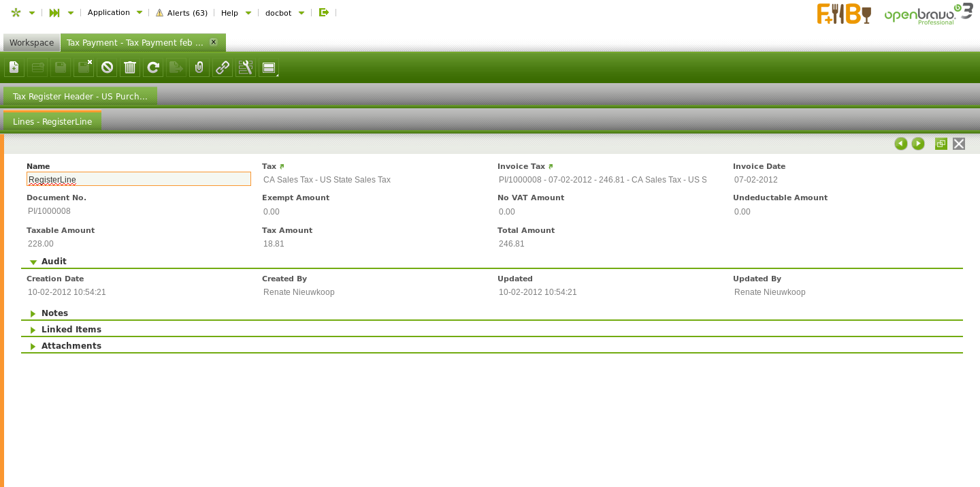This screenshot has width=980, height=487.
Task: Expand the Notes section
Action: [x=33, y=313]
